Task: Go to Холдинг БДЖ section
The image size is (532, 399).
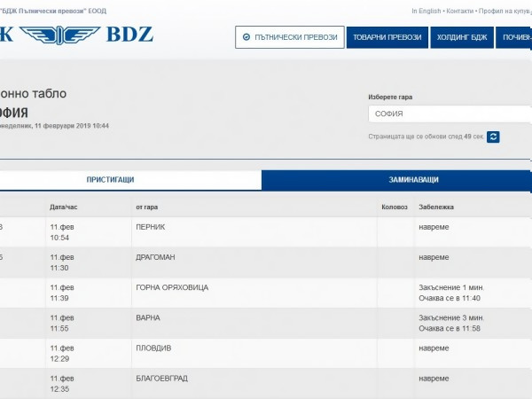Action: click(x=466, y=37)
